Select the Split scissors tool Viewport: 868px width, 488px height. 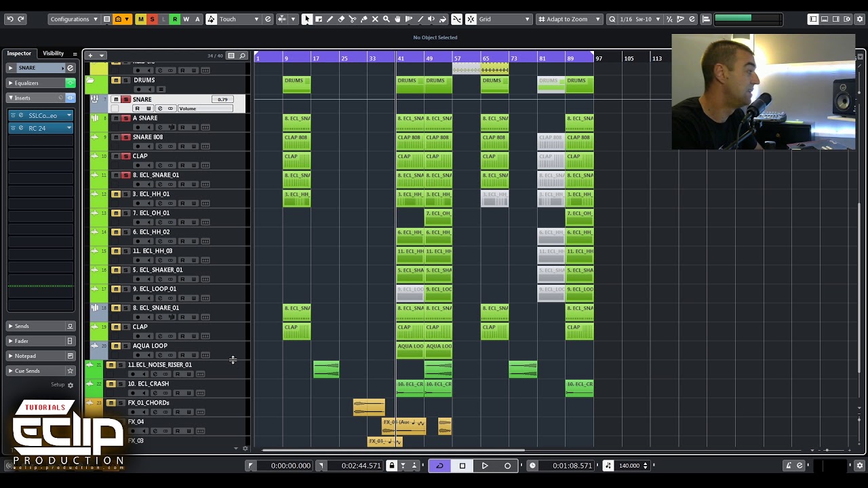[x=353, y=19]
